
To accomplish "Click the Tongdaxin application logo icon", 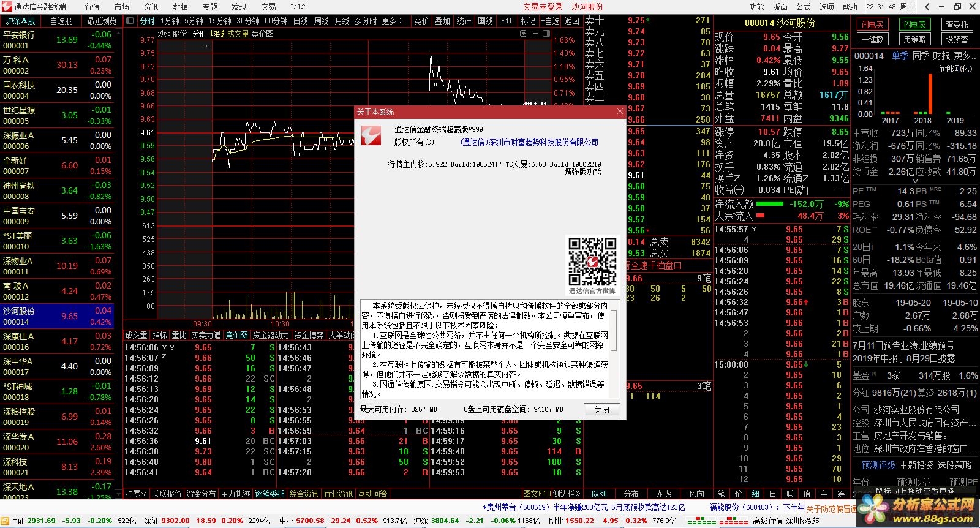I will pos(7,7).
